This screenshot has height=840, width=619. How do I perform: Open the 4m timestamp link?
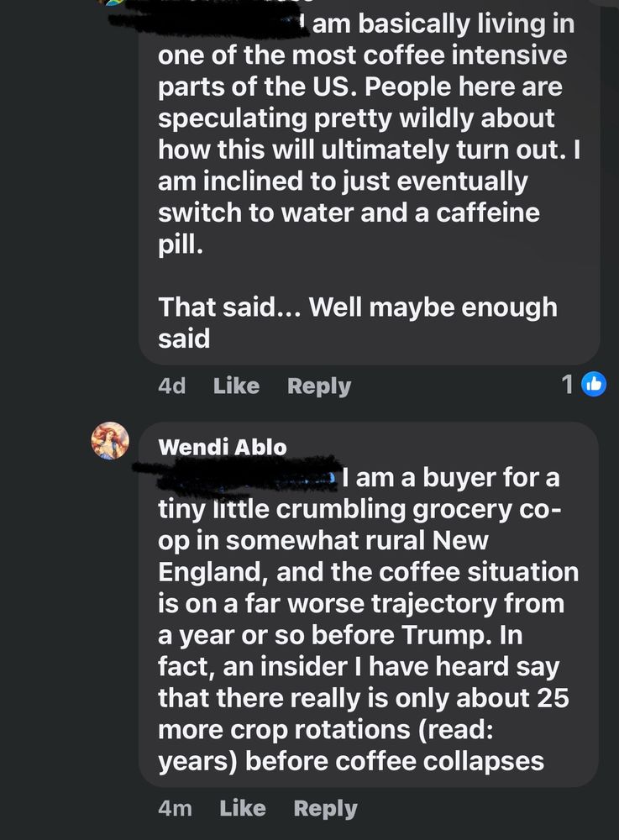(175, 808)
